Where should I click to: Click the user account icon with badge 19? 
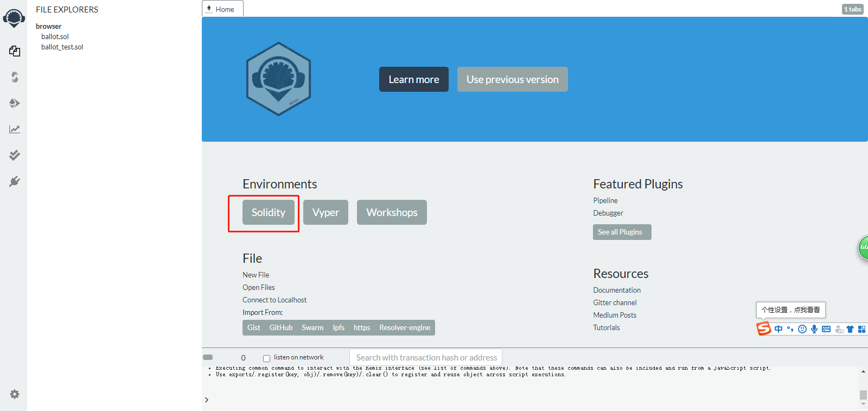(839, 329)
